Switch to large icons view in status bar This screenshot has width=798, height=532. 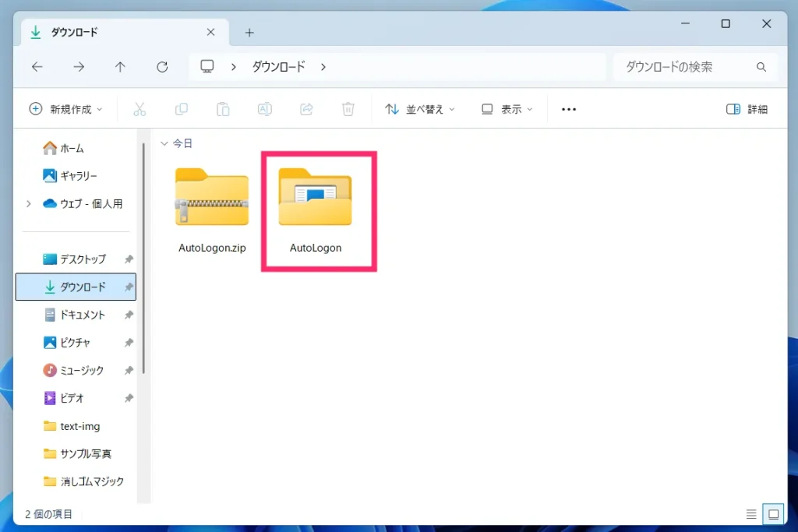[774, 514]
